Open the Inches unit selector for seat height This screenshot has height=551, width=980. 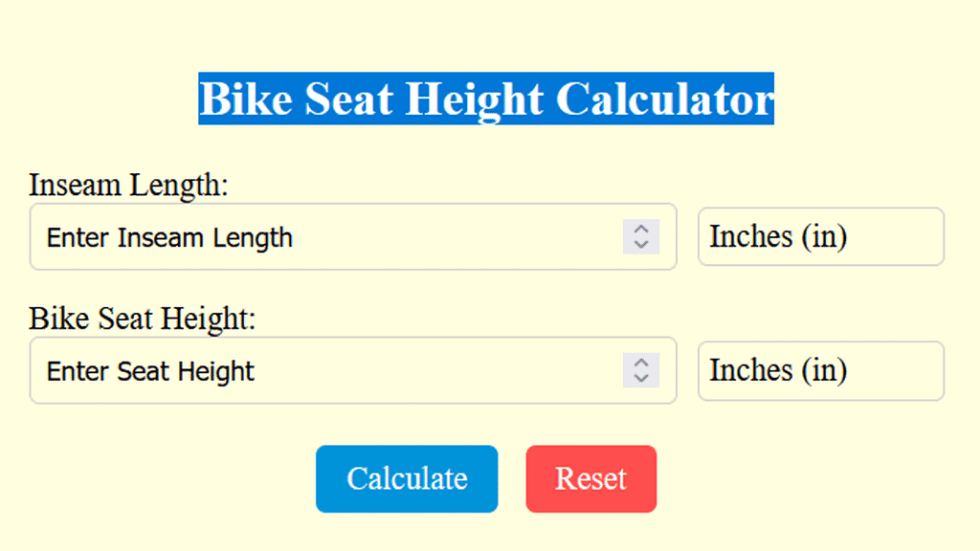[x=820, y=370]
